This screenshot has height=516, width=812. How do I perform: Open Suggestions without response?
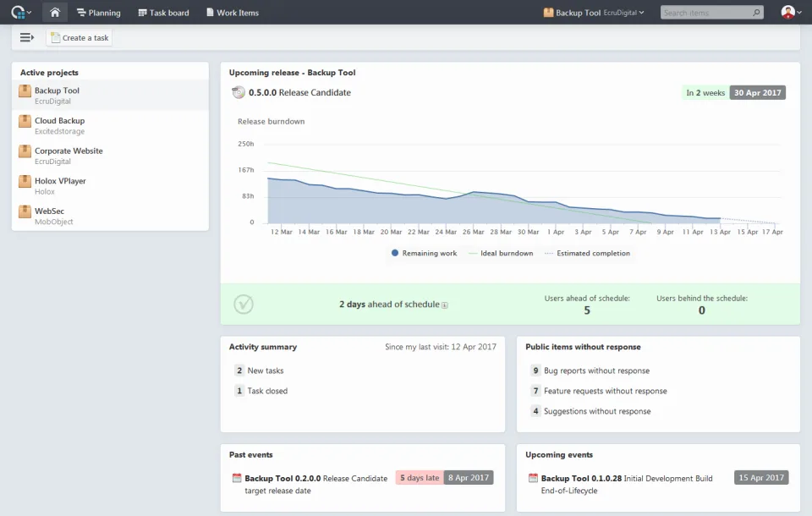pos(597,411)
